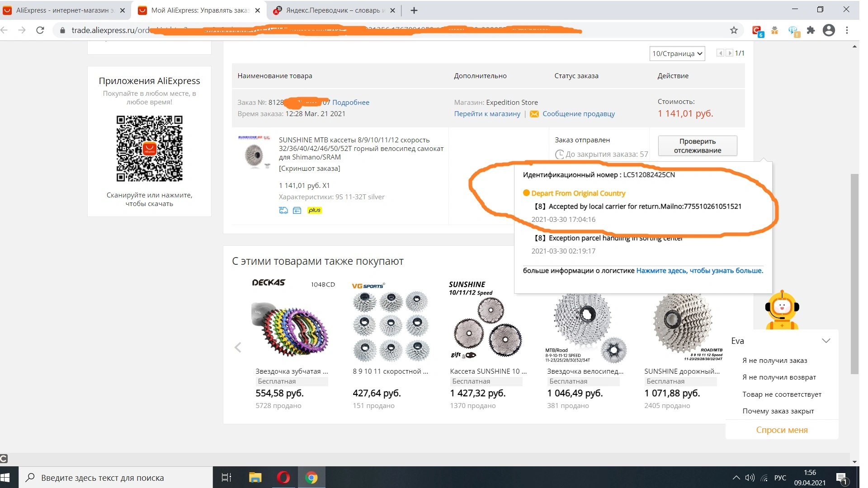View site security lock info

(62, 30)
